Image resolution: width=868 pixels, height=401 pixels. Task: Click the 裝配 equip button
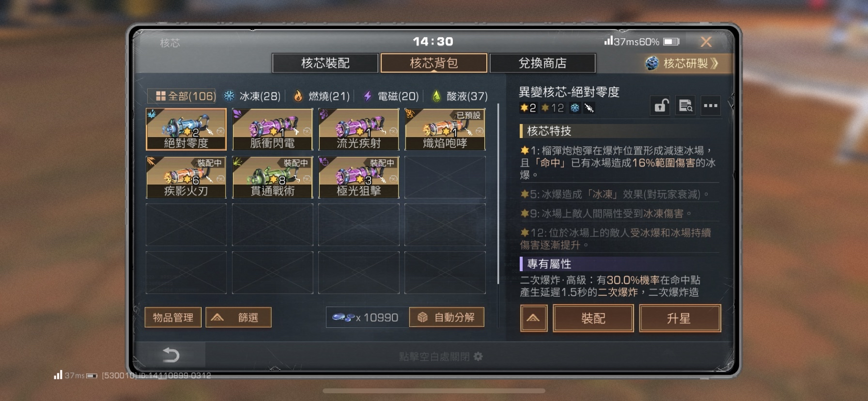[x=593, y=318]
